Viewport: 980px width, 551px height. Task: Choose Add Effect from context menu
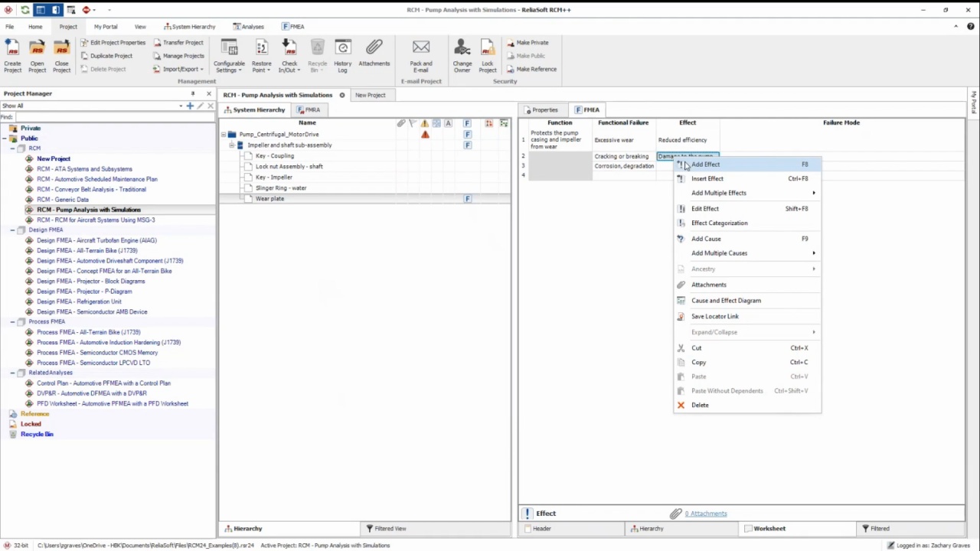pyautogui.click(x=746, y=165)
